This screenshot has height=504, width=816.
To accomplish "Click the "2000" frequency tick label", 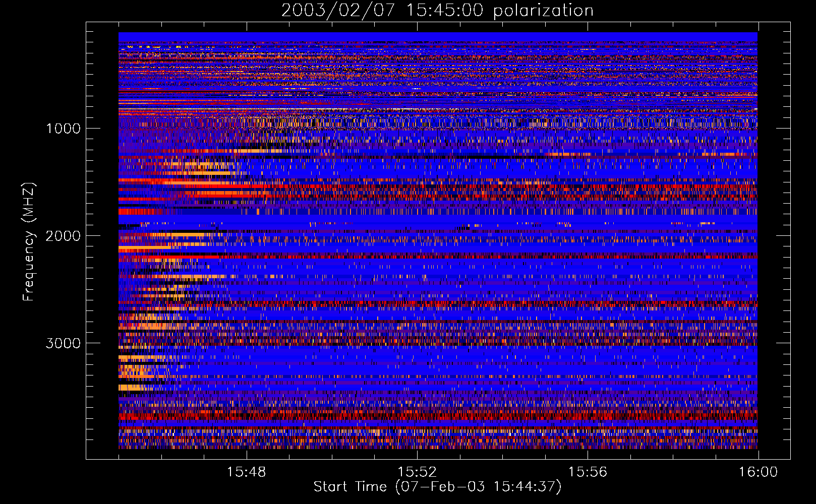I will [63, 236].
